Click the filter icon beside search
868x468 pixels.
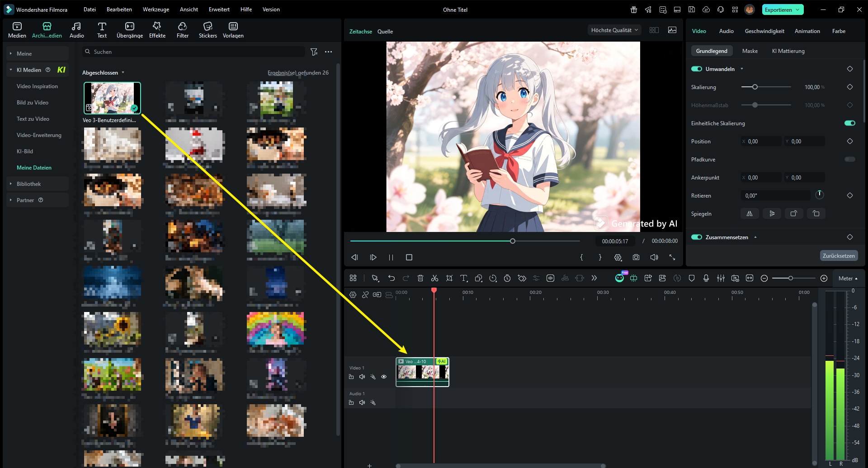(x=314, y=52)
